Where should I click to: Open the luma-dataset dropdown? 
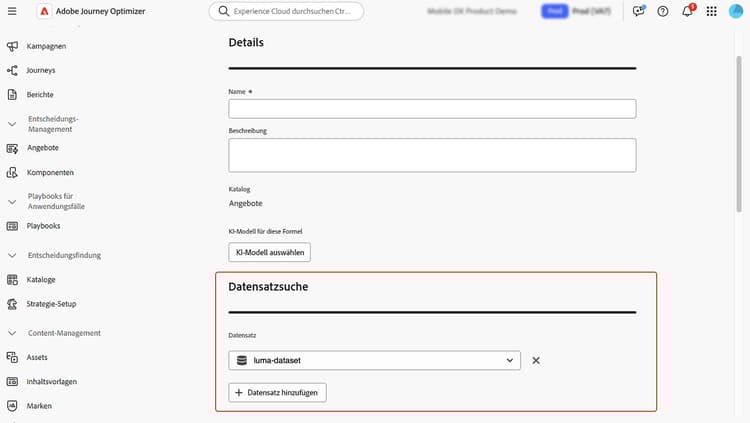tap(375, 360)
